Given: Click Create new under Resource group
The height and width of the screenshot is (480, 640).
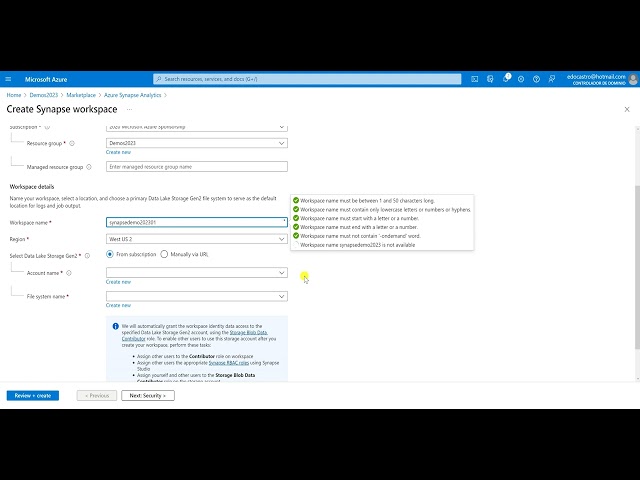Looking at the screenshot, I should 118,152.
